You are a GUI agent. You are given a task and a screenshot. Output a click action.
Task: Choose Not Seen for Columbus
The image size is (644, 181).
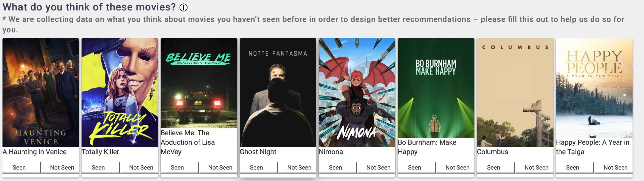(x=537, y=168)
